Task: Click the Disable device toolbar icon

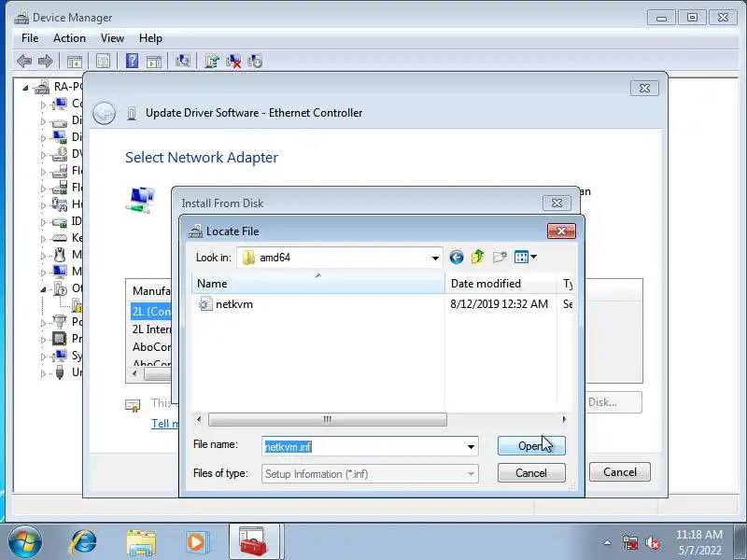Action: coord(255,61)
